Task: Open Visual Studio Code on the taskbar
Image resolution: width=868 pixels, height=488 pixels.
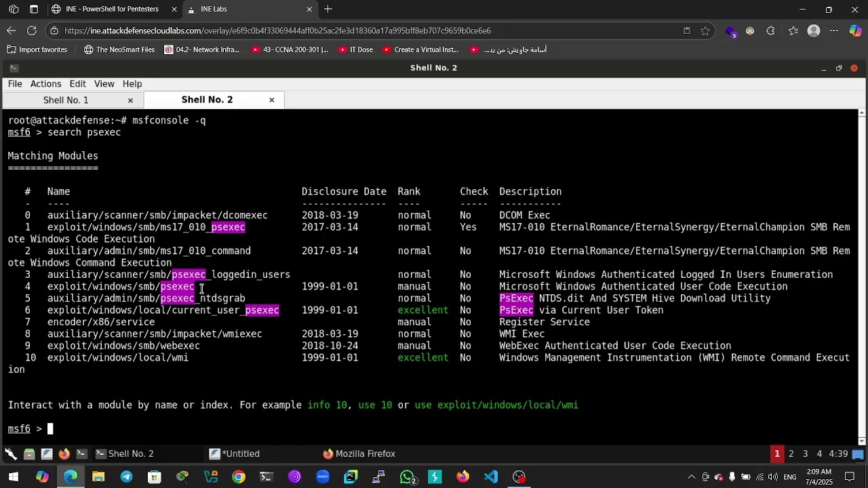Action: pyautogui.click(x=491, y=477)
